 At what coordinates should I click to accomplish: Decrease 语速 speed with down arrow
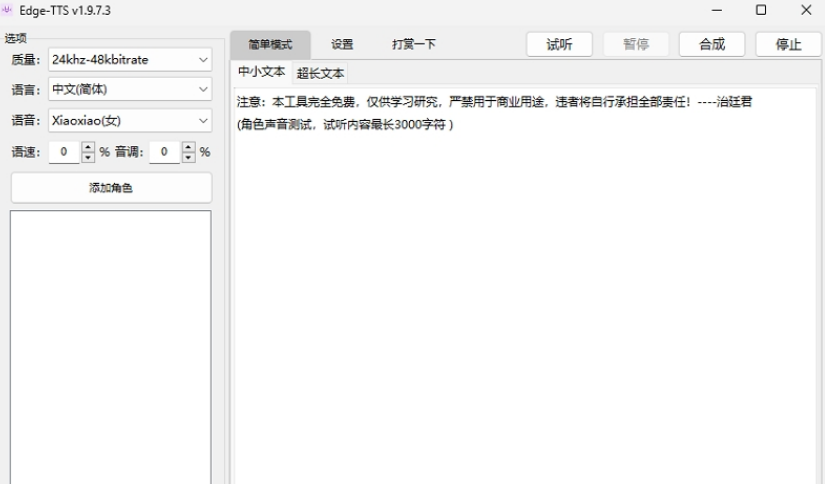click(88, 157)
